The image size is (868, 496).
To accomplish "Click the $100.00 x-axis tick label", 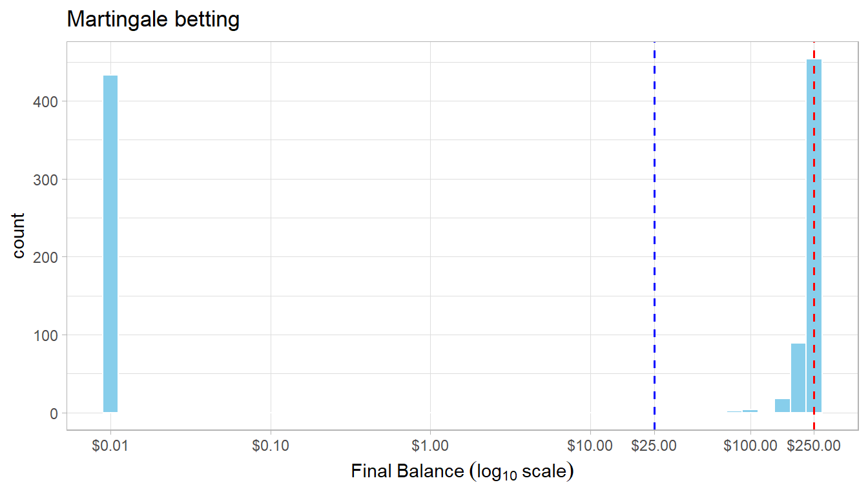I will [750, 446].
